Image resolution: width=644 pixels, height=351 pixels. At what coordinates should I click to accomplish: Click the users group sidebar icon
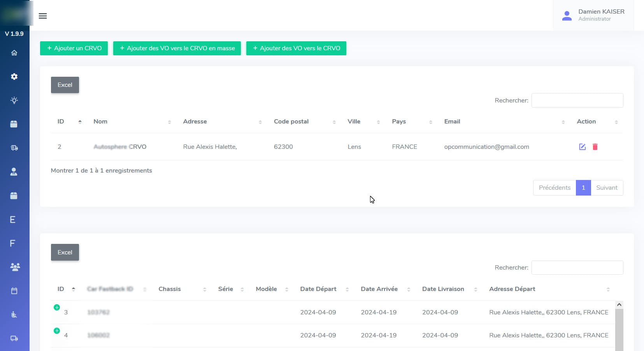point(15,267)
